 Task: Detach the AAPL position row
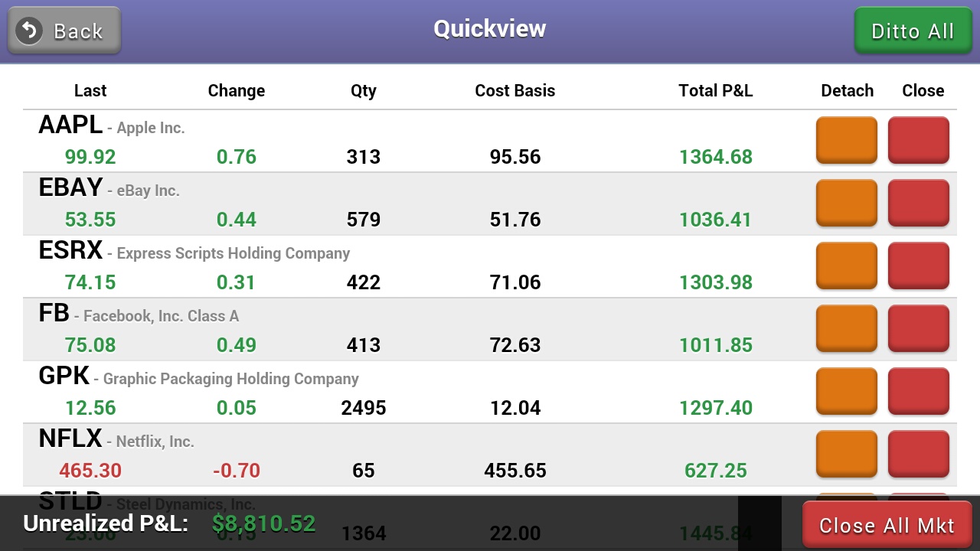pos(846,140)
